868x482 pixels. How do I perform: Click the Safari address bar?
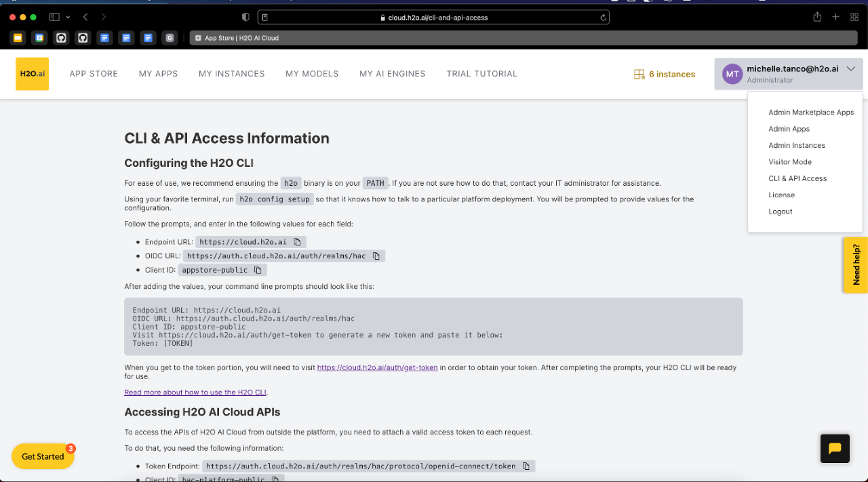click(433, 18)
